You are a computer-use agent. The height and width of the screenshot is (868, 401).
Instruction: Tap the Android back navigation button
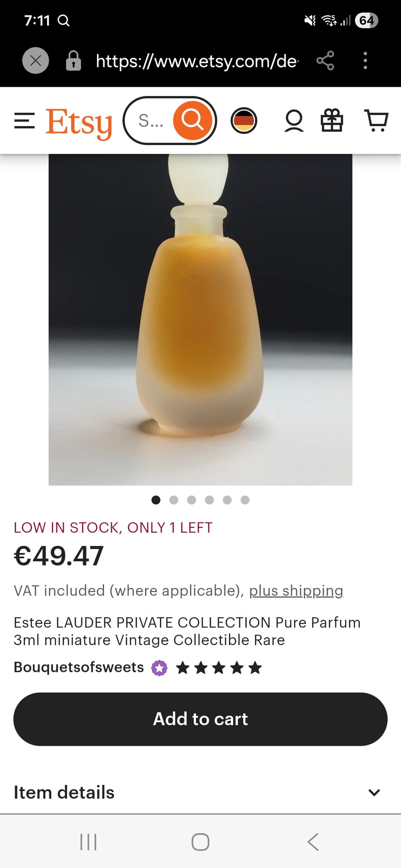313,842
